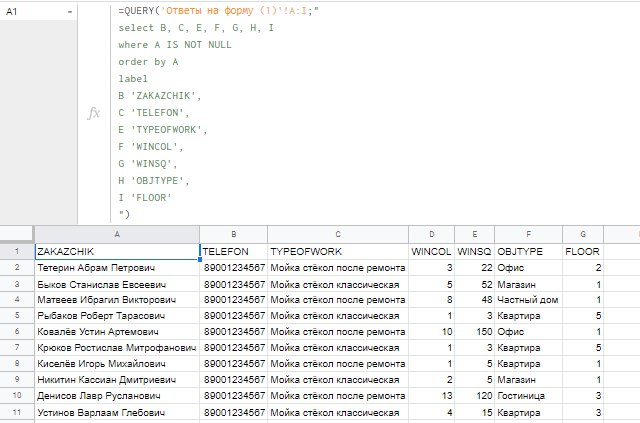Select column C header
This screenshot has width=640, height=423.
[x=338, y=232]
